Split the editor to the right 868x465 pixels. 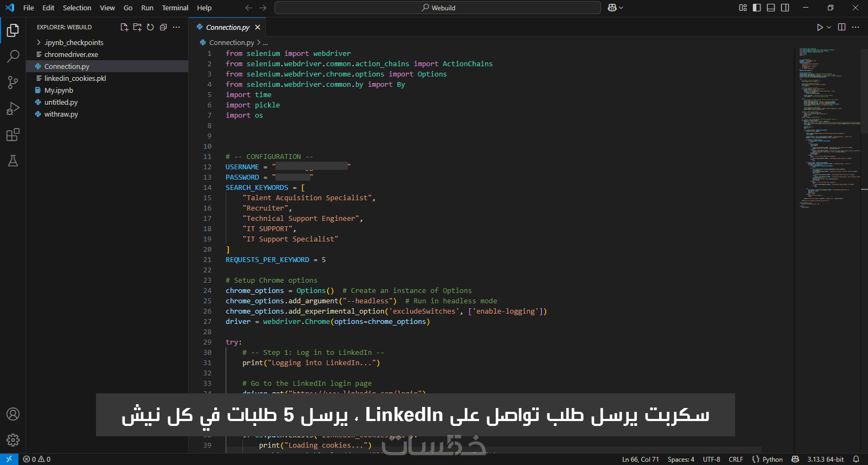[x=842, y=27]
